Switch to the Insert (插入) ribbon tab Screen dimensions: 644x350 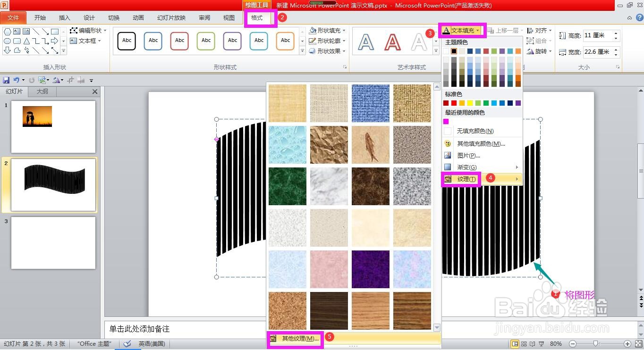(x=64, y=18)
